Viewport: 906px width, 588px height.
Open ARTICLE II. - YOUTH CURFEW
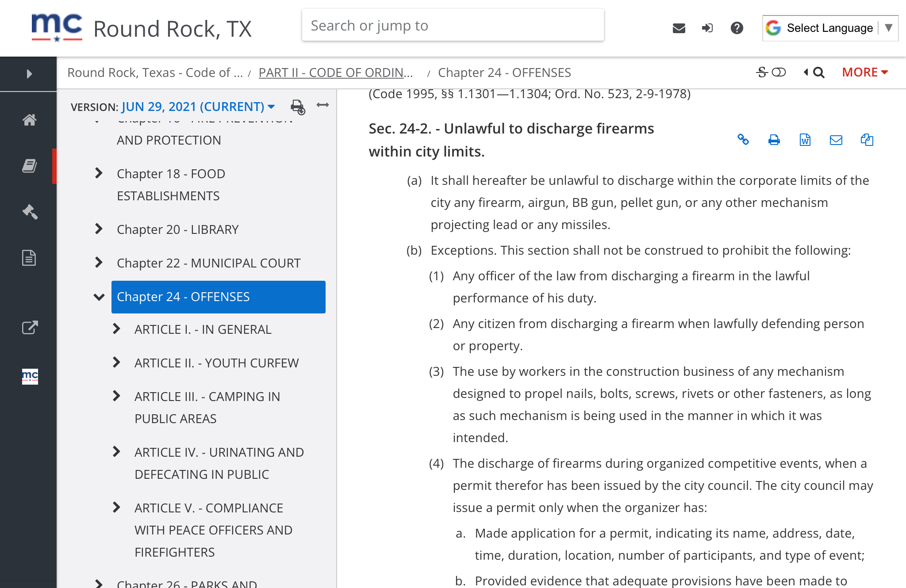(x=217, y=363)
